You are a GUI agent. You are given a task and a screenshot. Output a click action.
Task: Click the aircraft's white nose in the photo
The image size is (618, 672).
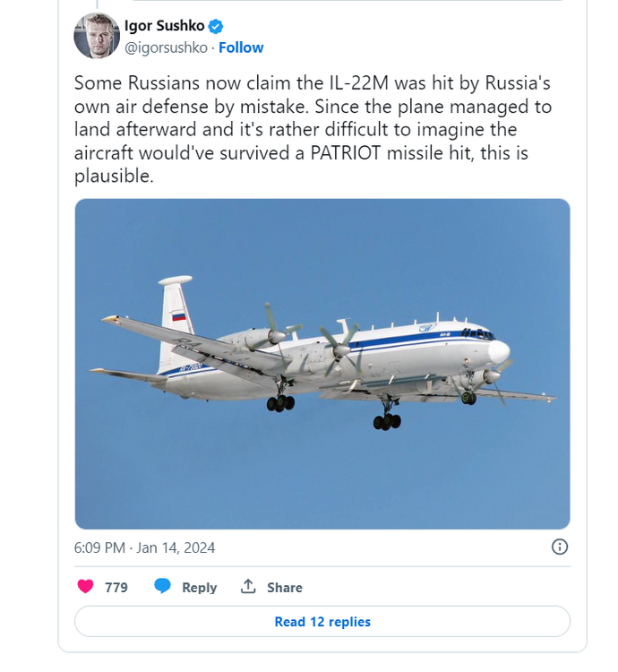click(499, 351)
